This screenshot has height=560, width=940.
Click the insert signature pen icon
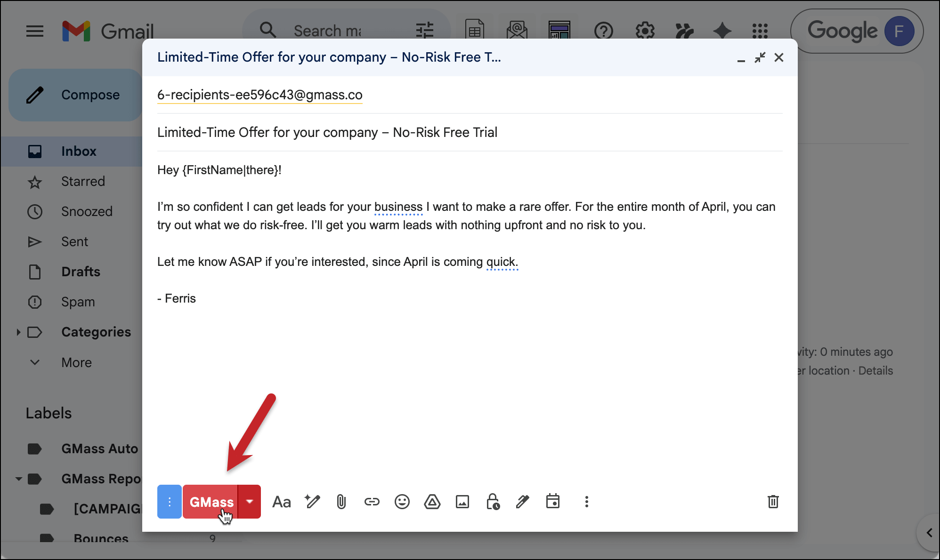(522, 502)
